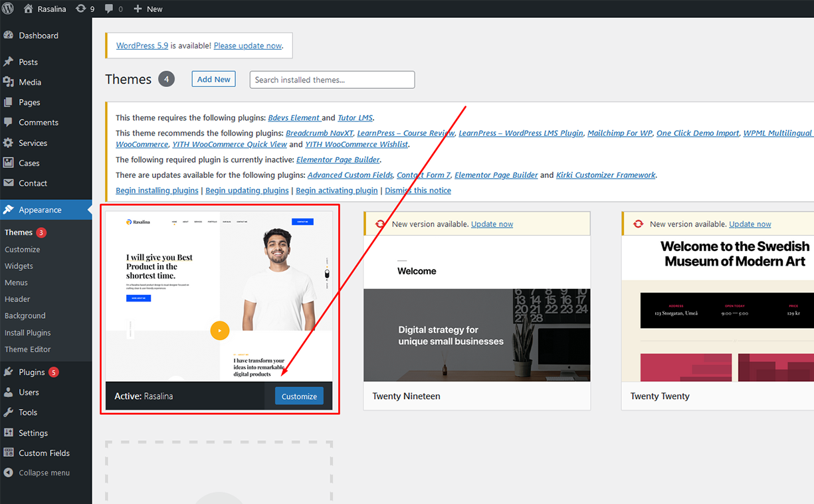Viewport: 814px width, 504px height.
Task: Click the blue Customize button for Rasalina
Action: point(299,396)
